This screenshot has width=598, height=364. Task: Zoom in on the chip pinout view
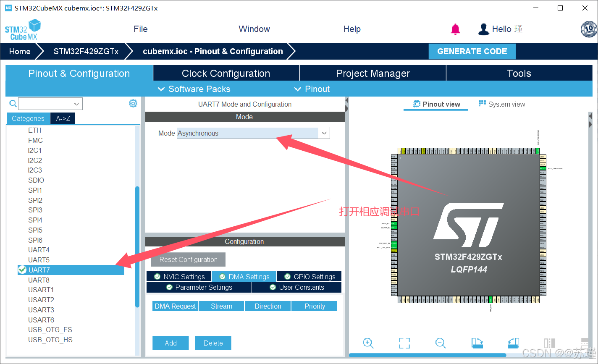[368, 343]
